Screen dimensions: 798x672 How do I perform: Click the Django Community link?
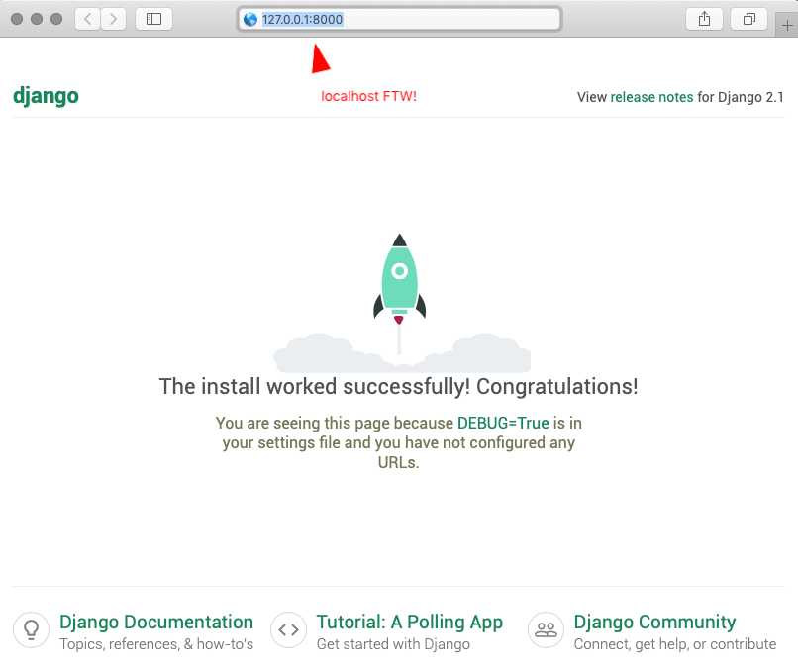(654, 622)
